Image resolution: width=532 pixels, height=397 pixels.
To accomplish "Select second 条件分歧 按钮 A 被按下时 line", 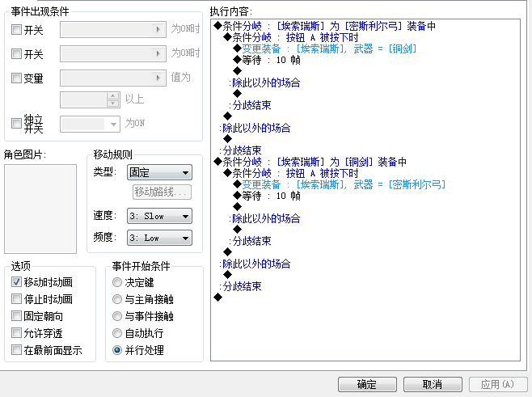I will [x=291, y=173].
